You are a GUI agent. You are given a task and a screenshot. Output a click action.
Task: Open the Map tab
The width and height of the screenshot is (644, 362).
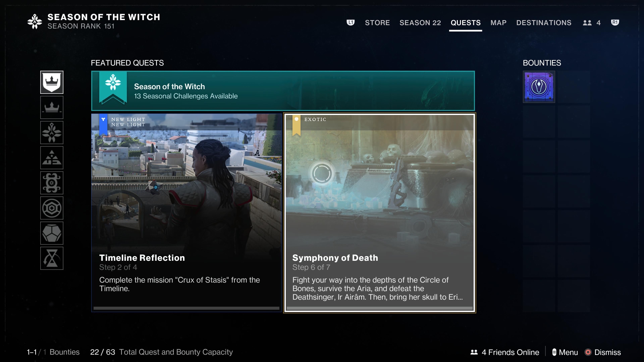tap(498, 23)
